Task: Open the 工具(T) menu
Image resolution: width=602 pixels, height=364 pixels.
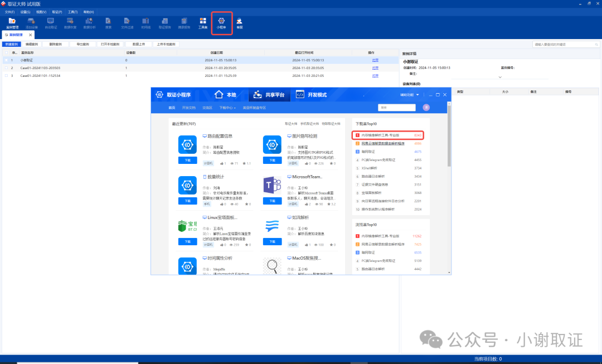Action: [72, 12]
